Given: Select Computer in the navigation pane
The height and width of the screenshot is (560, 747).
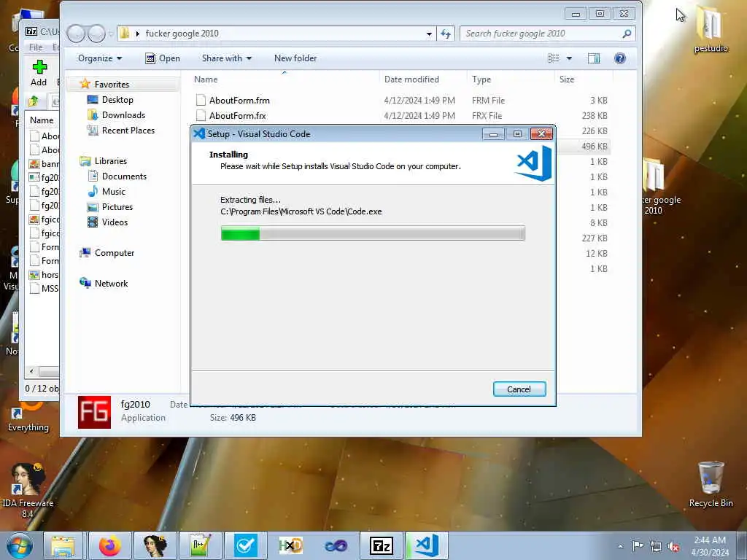Looking at the screenshot, I should [x=115, y=253].
